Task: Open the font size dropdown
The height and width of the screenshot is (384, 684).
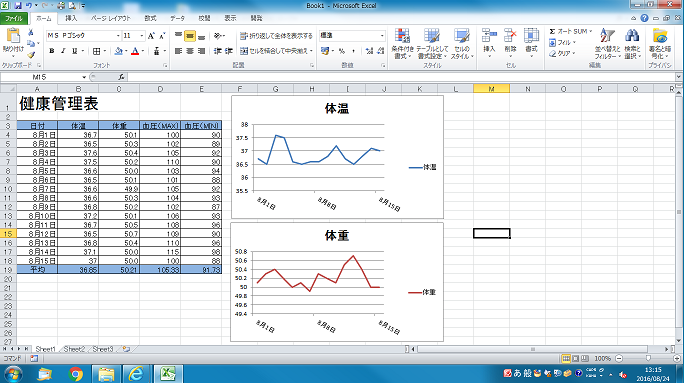Action: click(x=142, y=36)
